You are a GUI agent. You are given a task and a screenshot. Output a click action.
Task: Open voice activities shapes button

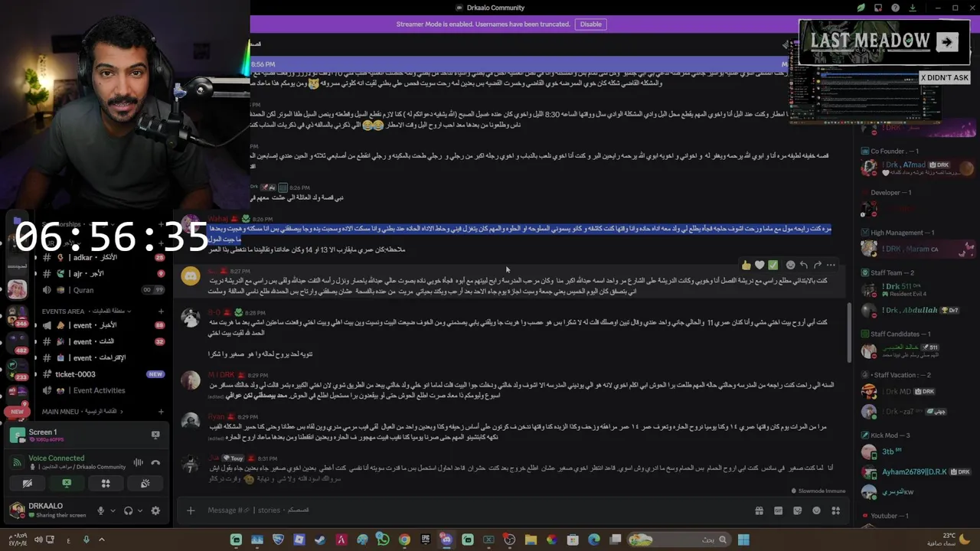[x=106, y=483]
